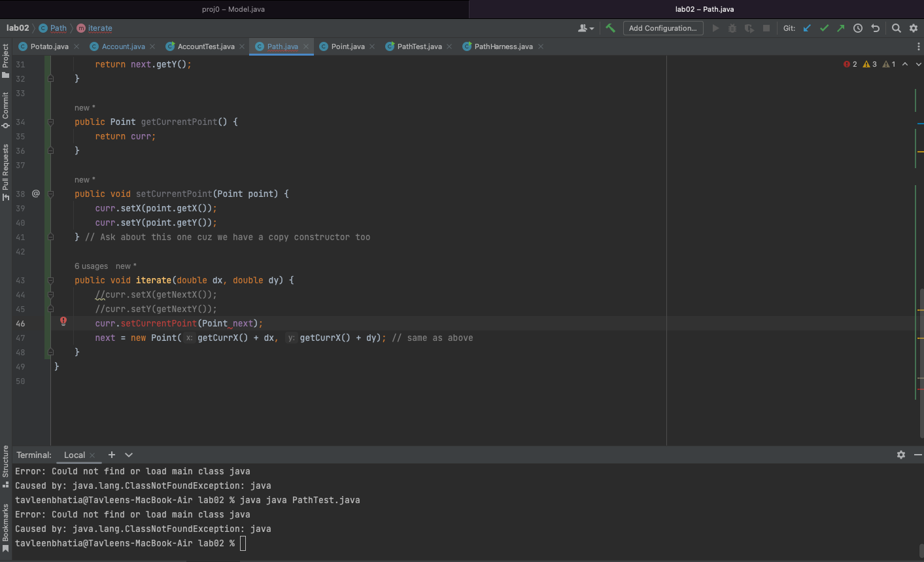Open the user account dropdown
This screenshot has height=562, width=924.
[x=586, y=28]
